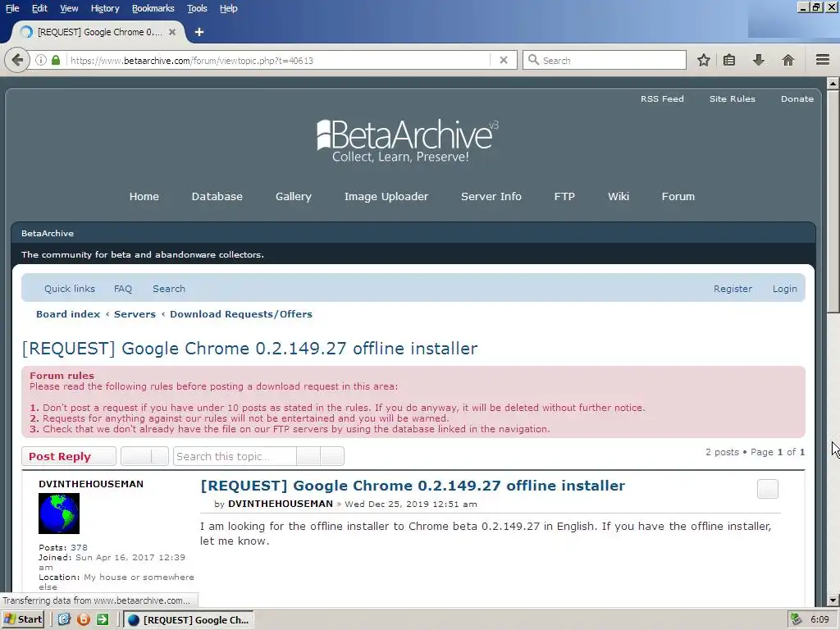Click the scrollbar up arrow

click(x=833, y=83)
